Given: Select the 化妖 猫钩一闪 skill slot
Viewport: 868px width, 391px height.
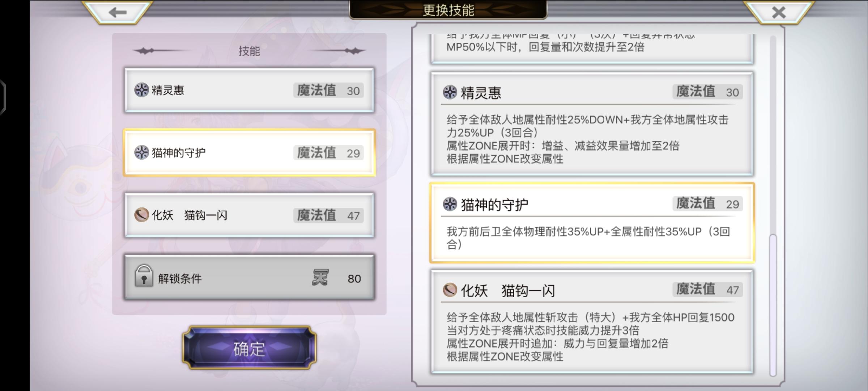Looking at the screenshot, I should point(249,215).
